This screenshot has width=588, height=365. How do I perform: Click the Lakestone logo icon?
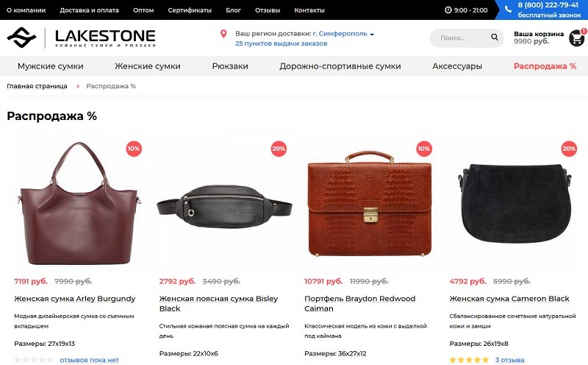[21, 38]
